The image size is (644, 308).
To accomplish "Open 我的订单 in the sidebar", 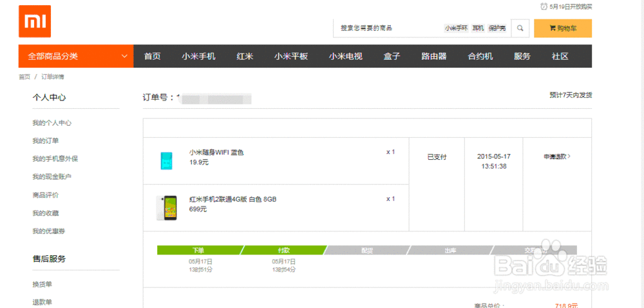I will (x=46, y=141).
